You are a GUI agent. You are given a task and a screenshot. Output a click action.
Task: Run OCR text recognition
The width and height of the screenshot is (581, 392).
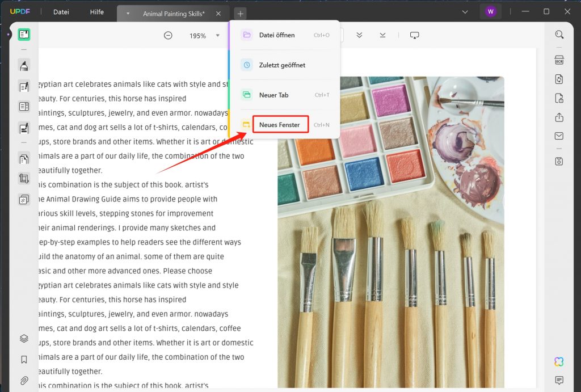pyautogui.click(x=559, y=60)
